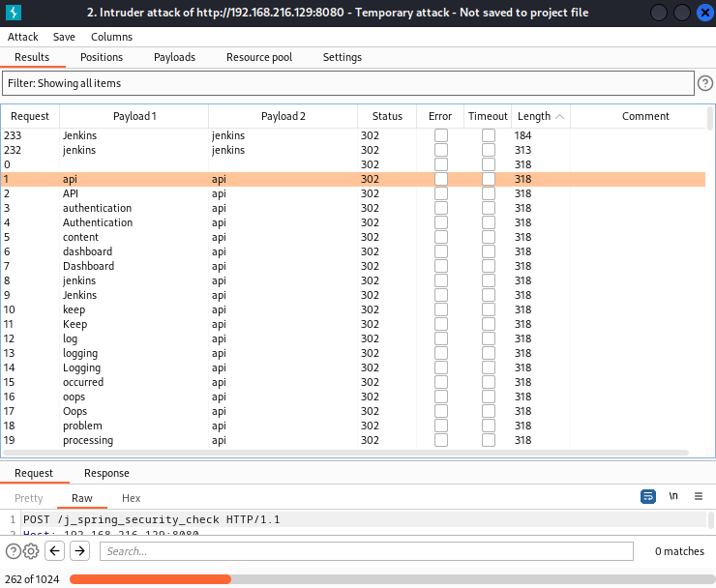Click the POST /j_spring_security_check request line
This screenshot has height=588, width=716.
[x=152, y=519]
